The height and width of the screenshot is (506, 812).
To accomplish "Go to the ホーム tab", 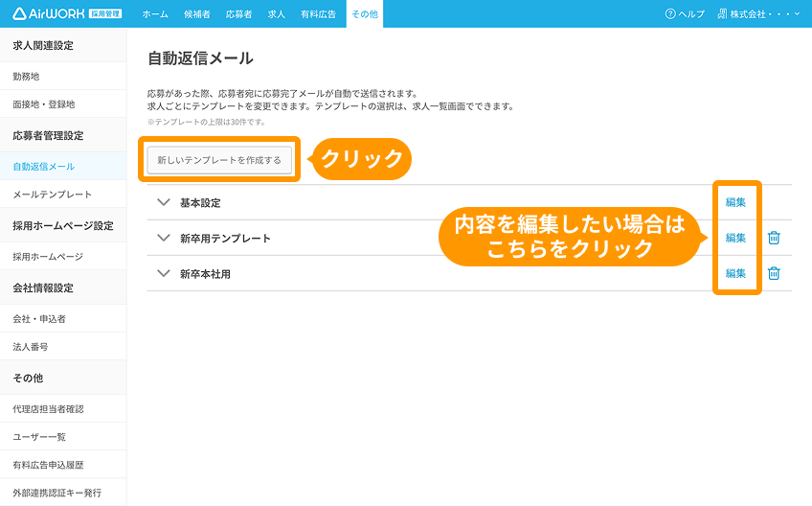I will click(x=155, y=14).
